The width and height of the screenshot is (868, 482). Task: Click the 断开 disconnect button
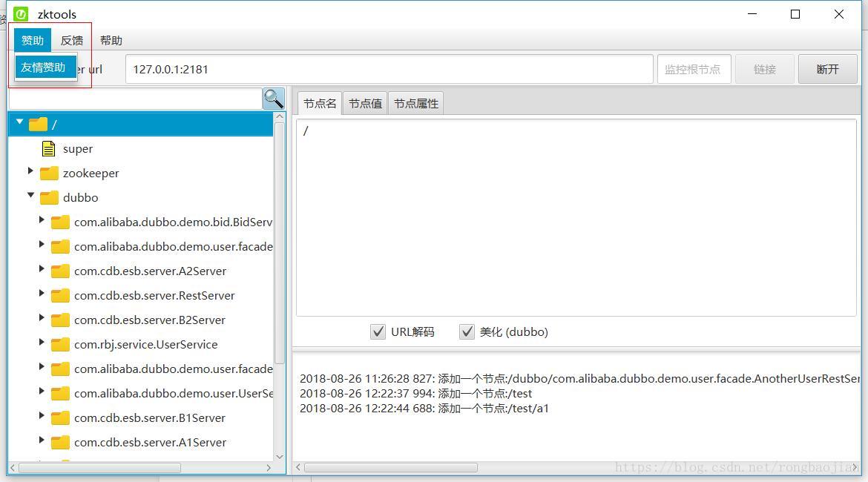click(x=828, y=69)
